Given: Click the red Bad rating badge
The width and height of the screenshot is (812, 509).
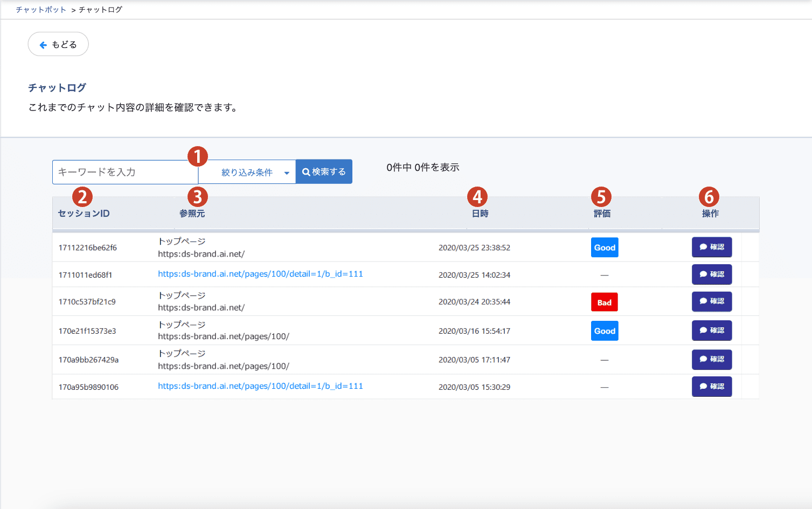Looking at the screenshot, I should point(604,302).
